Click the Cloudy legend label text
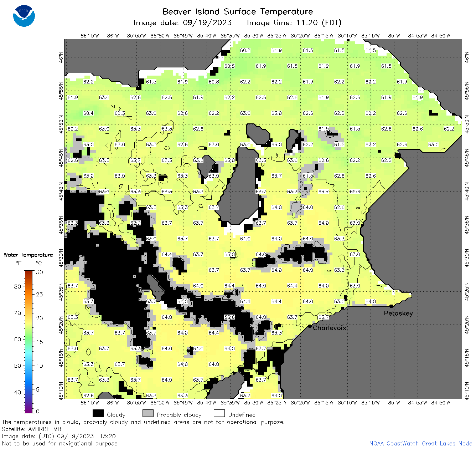The image size is (476, 449). (x=116, y=415)
